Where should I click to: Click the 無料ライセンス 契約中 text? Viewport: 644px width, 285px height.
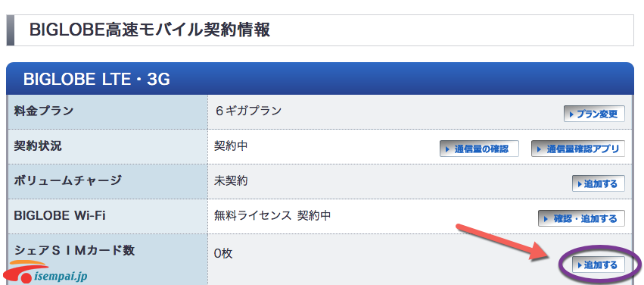pos(272,215)
